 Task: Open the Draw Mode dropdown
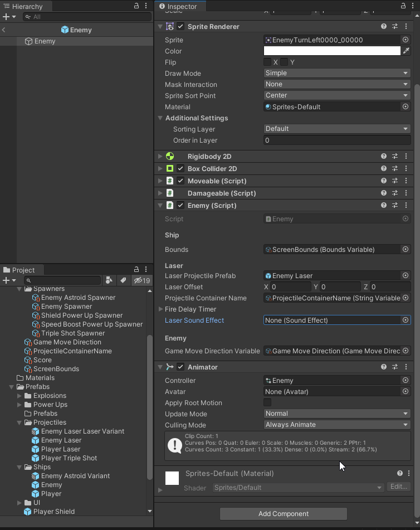click(x=336, y=73)
